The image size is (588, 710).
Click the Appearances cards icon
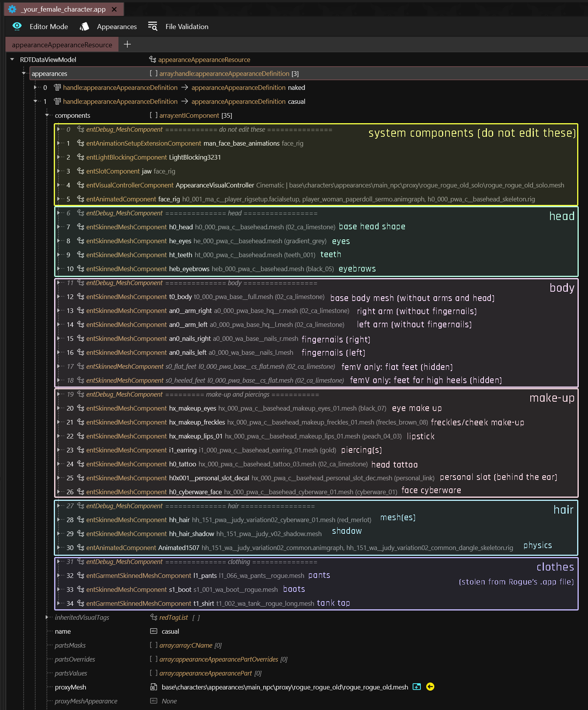click(x=84, y=26)
